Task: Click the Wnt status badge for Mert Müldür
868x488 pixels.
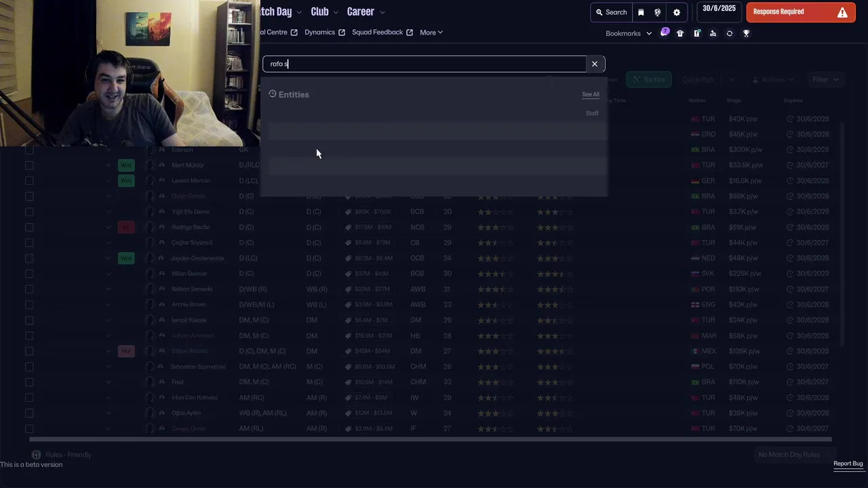Action: tap(126, 165)
